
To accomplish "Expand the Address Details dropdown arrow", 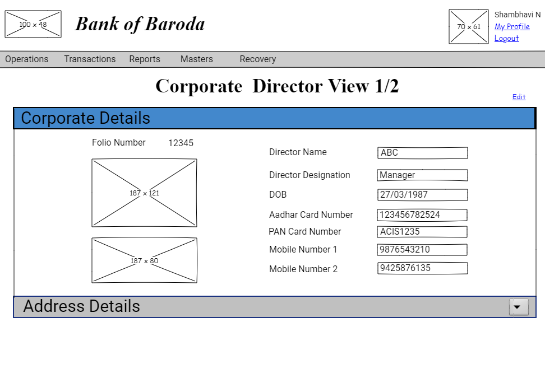I will tap(519, 307).
